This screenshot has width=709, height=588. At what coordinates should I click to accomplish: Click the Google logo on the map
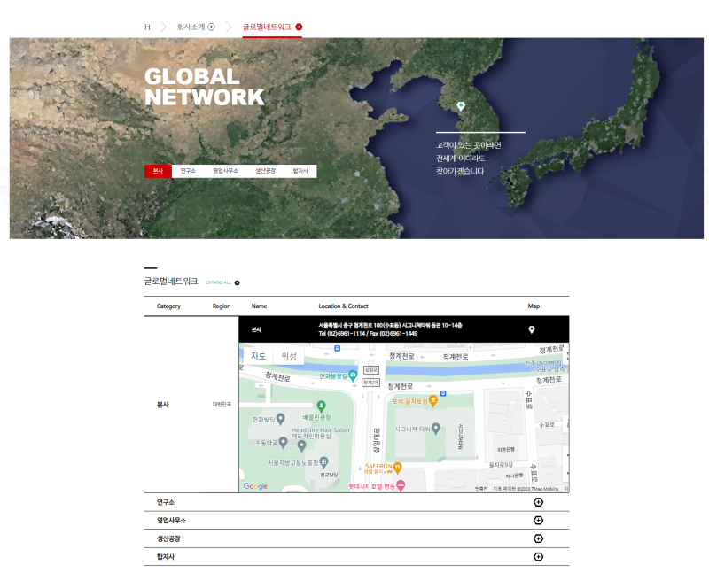click(x=255, y=486)
